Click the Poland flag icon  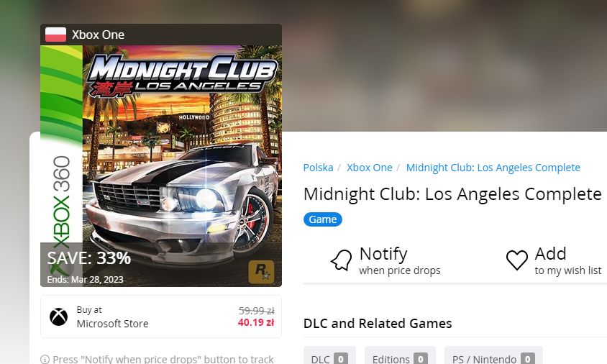click(x=56, y=35)
